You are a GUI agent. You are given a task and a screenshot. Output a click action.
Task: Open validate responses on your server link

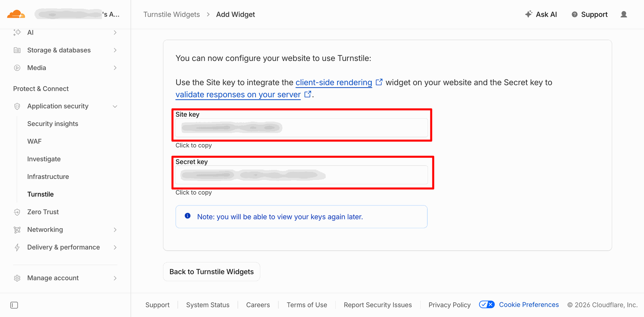238,94
